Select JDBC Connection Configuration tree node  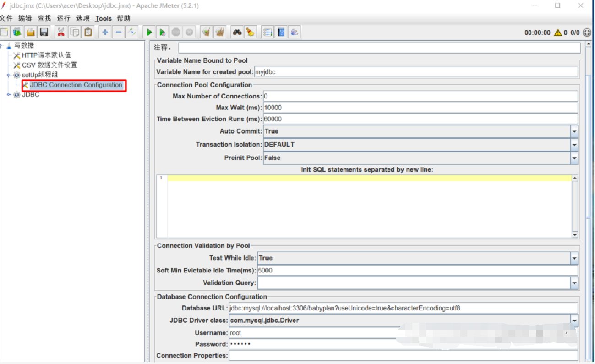click(x=76, y=85)
